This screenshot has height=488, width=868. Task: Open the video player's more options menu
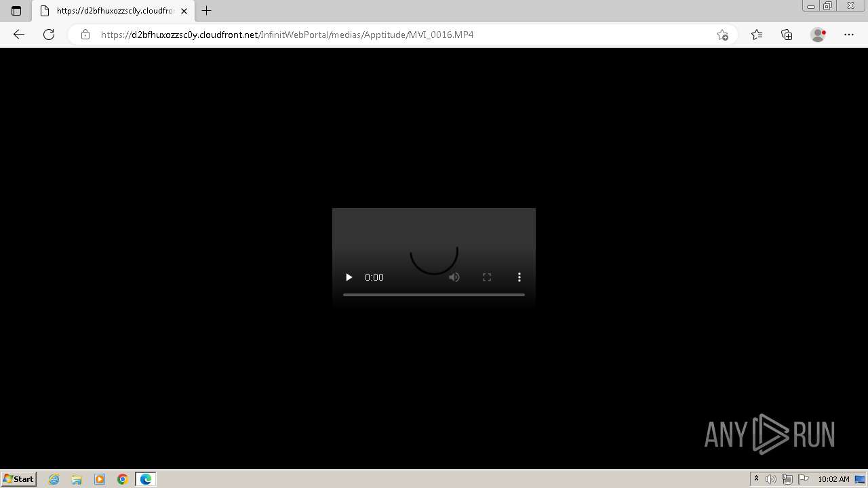click(x=519, y=277)
